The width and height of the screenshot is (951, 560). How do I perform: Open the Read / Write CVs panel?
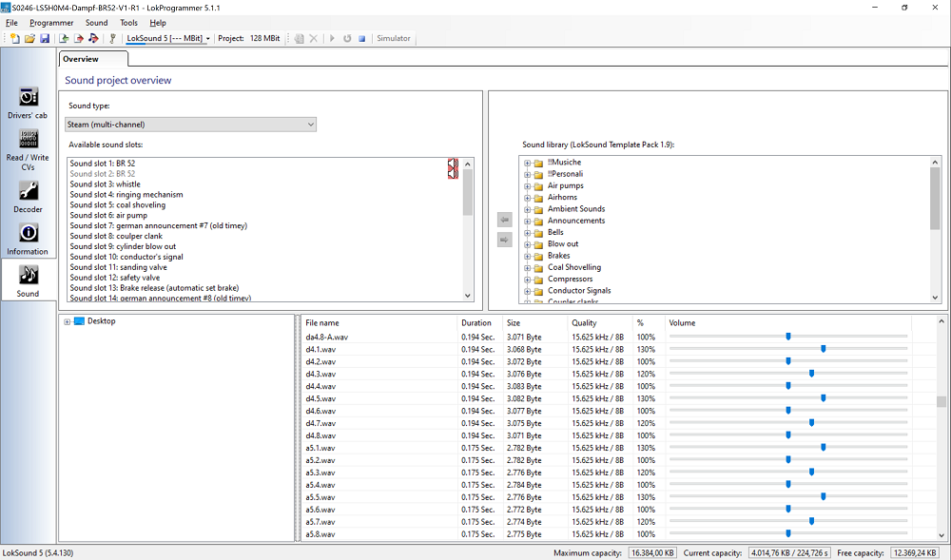(28, 145)
